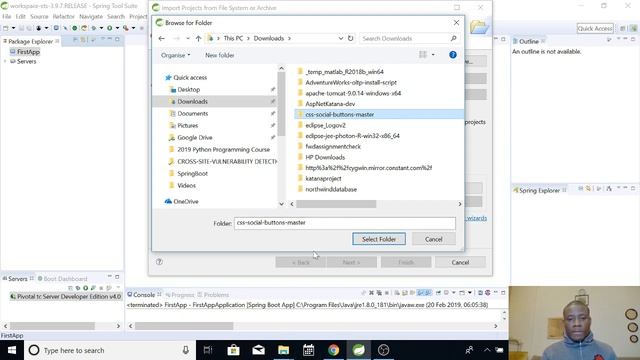Click the file list horizontal scrollbar
640x360 pixels.
336,204
